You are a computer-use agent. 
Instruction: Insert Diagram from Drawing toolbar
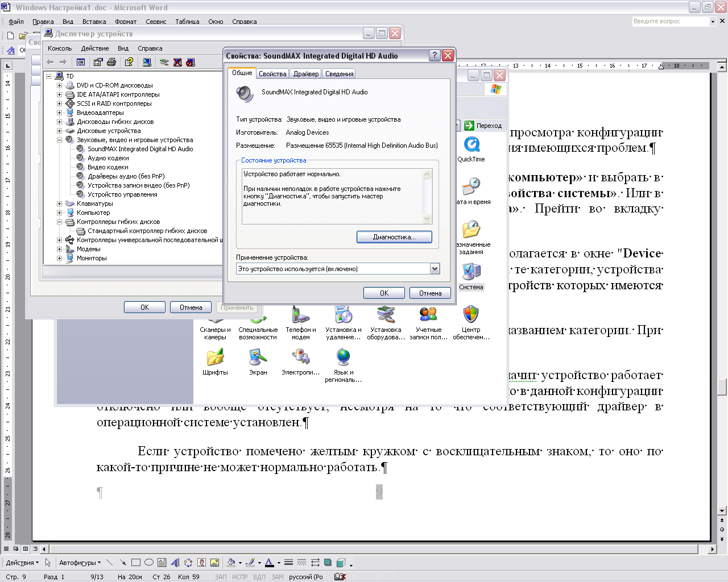pyautogui.click(x=188, y=563)
